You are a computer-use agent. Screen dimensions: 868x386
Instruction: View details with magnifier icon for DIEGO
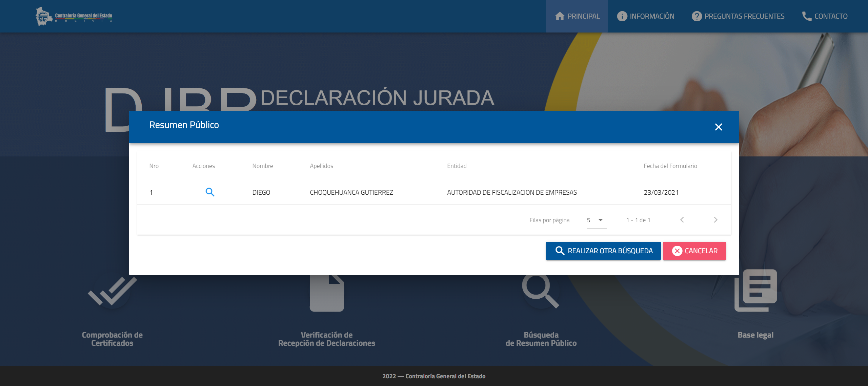pos(210,192)
